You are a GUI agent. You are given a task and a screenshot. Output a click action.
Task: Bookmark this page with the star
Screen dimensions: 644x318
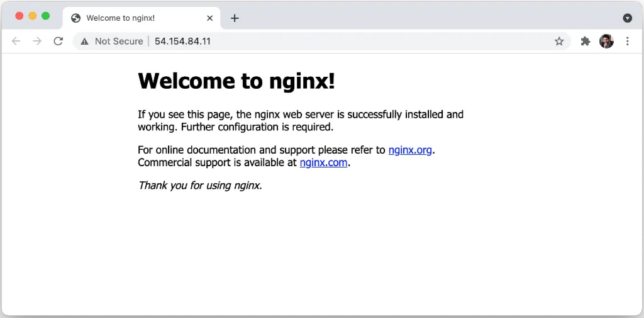[x=559, y=41]
